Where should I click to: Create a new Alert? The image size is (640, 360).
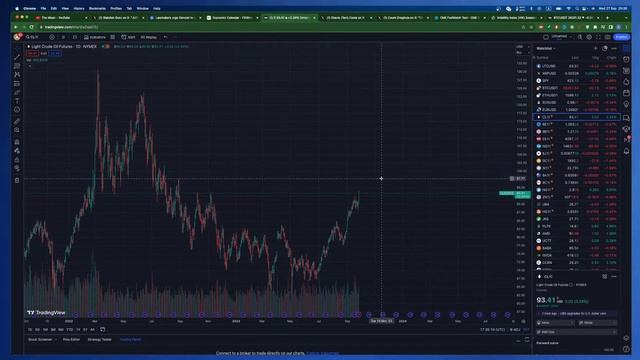[128, 37]
